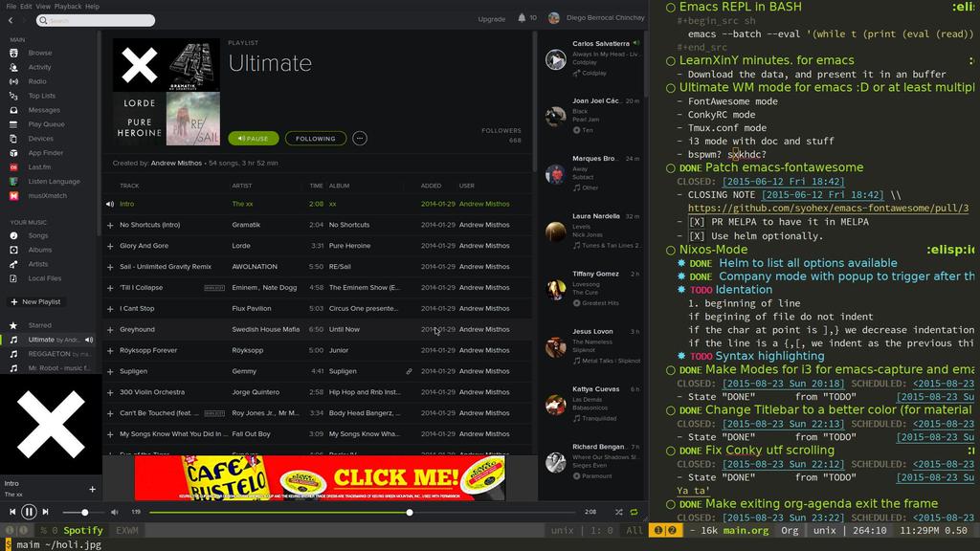Image resolution: width=980 pixels, height=551 pixels.
Task: Fold Ultimate WM mode heading
Action: (671, 88)
